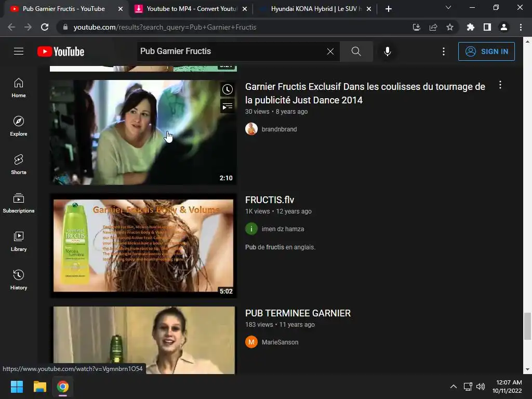Open options menu for Just Dance 2014 video
The width and height of the screenshot is (532, 399).
[x=500, y=85]
